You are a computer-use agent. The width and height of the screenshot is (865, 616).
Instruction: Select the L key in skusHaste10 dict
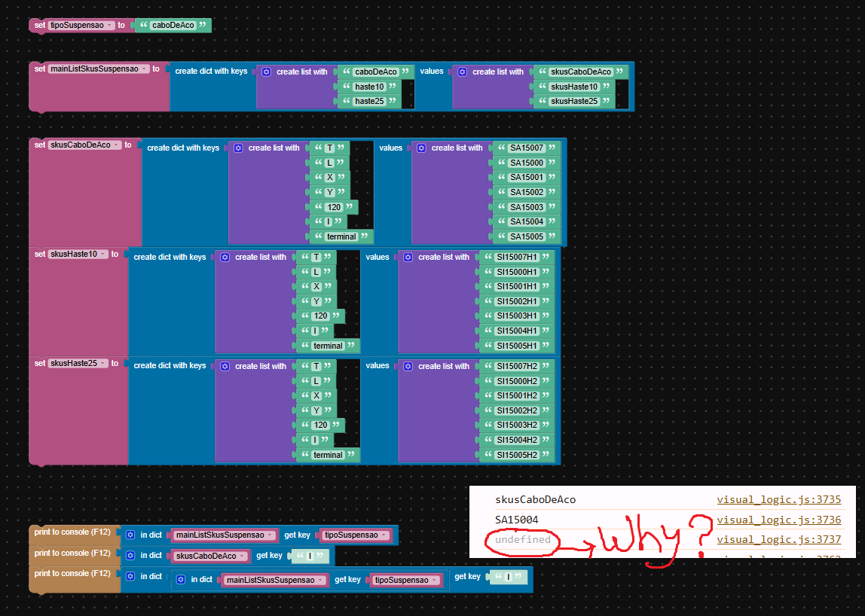tap(316, 272)
